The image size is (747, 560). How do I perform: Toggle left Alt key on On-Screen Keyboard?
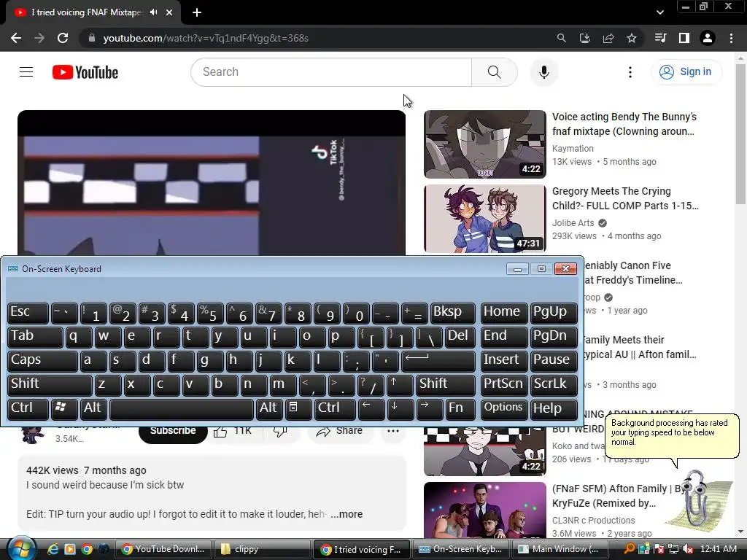tap(93, 408)
